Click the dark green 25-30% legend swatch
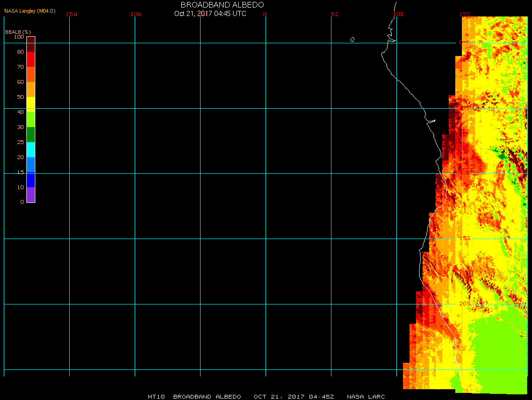Image resolution: width=532 pixels, height=400 pixels. point(31,135)
